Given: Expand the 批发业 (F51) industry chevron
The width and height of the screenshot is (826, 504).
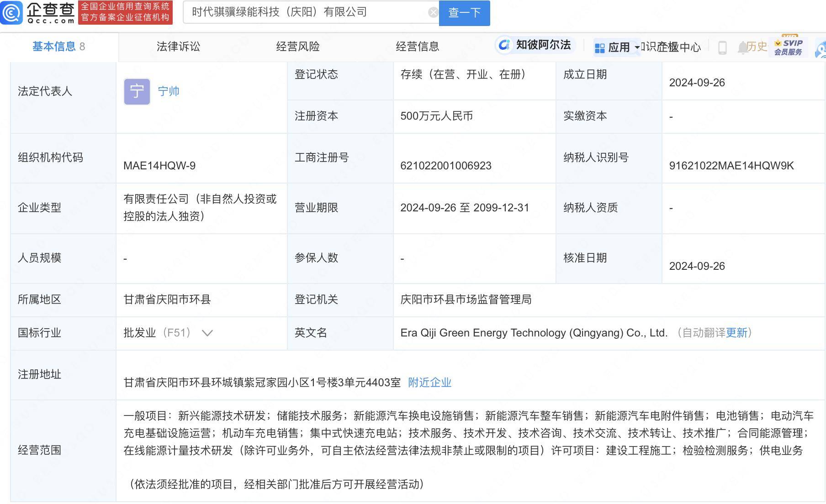Looking at the screenshot, I should pos(207,333).
